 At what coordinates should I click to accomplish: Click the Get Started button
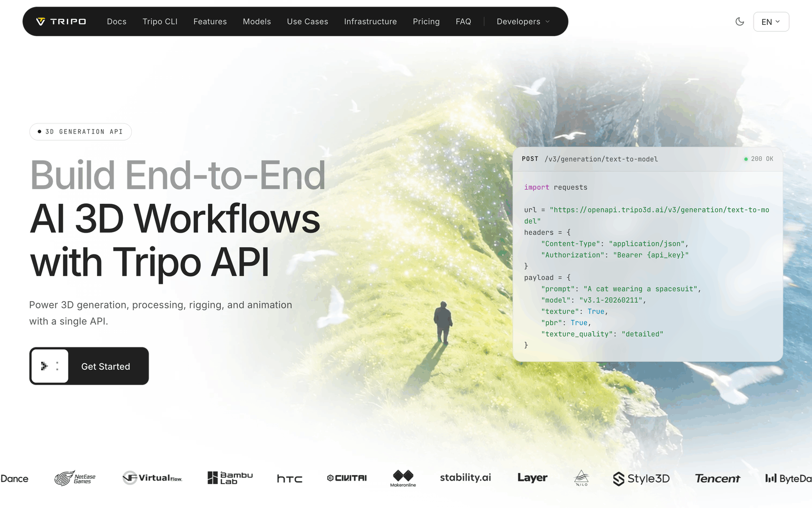89,366
